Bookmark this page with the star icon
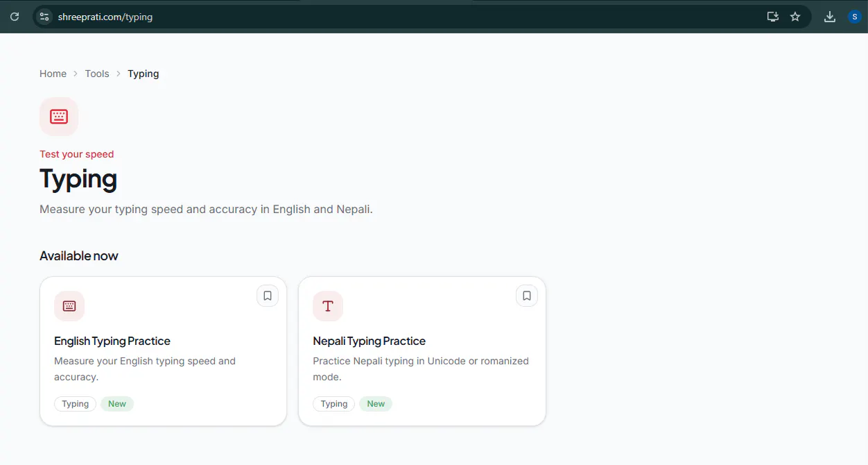Screen dimensions: 868x465 pyautogui.click(x=795, y=17)
